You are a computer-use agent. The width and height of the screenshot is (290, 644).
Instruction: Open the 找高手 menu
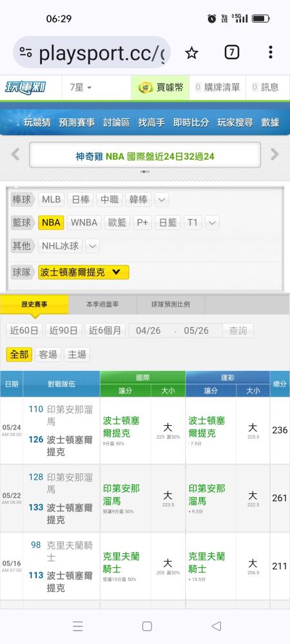pos(151,122)
